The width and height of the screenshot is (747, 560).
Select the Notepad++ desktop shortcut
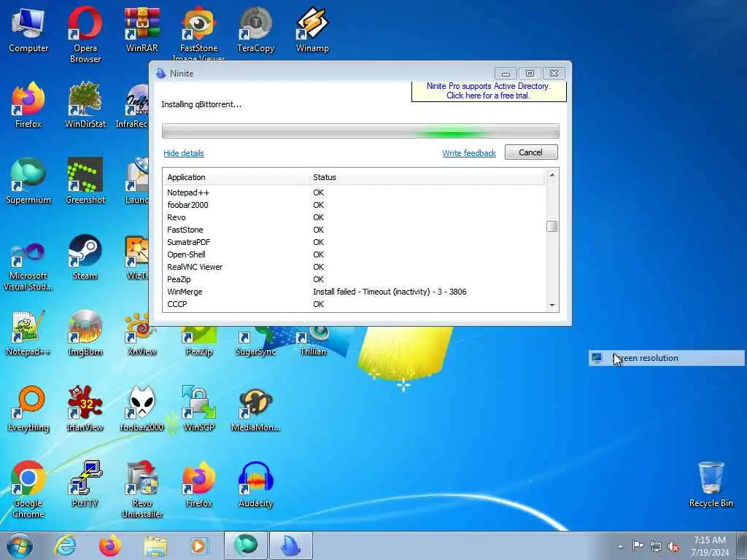click(x=28, y=332)
